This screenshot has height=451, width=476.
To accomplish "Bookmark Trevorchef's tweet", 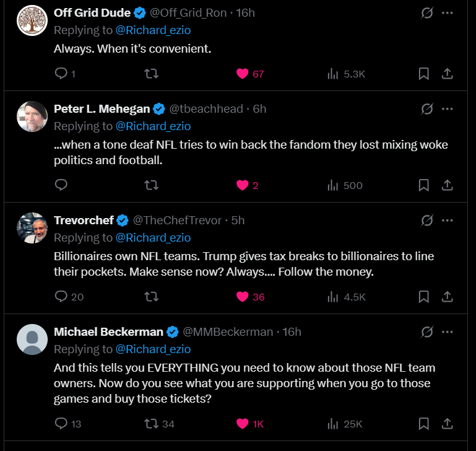I will [424, 297].
